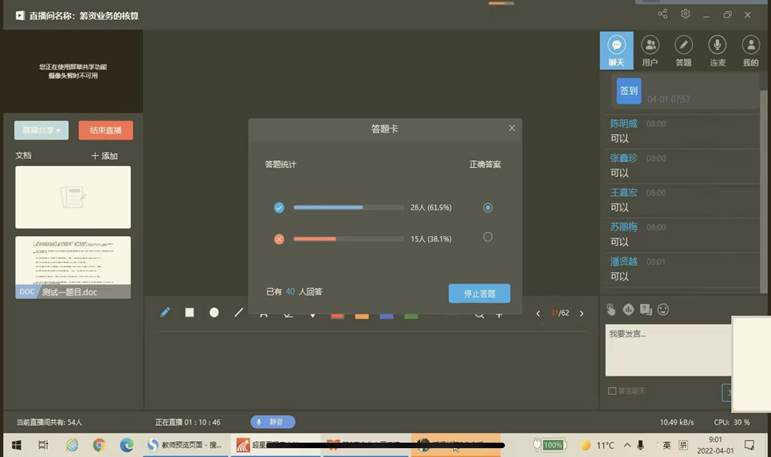This screenshot has height=457, width=771.
Task: Go to previous slide page
Action: [538, 313]
